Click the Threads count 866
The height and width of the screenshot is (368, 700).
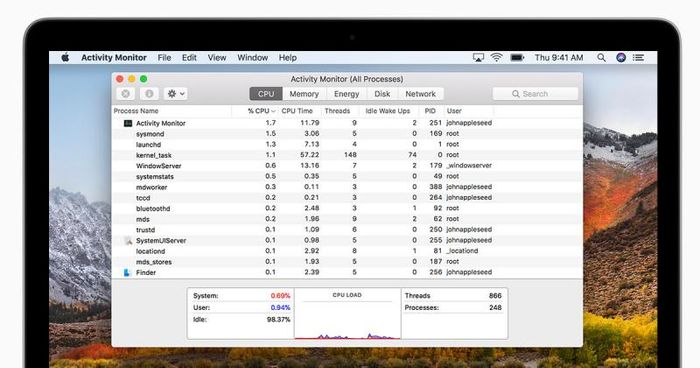(495, 296)
